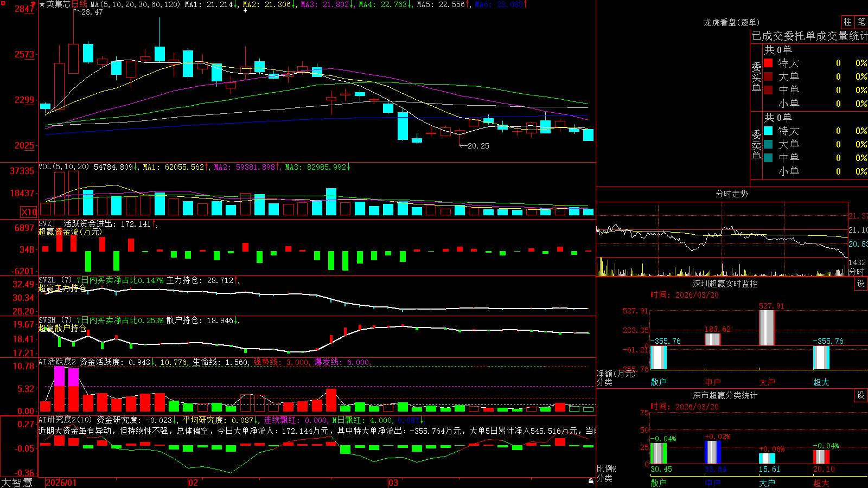The width and height of the screenshot is (868, 488).
Task: Click the 小单 row in the 委买单 section
Action: pos(815,104)
